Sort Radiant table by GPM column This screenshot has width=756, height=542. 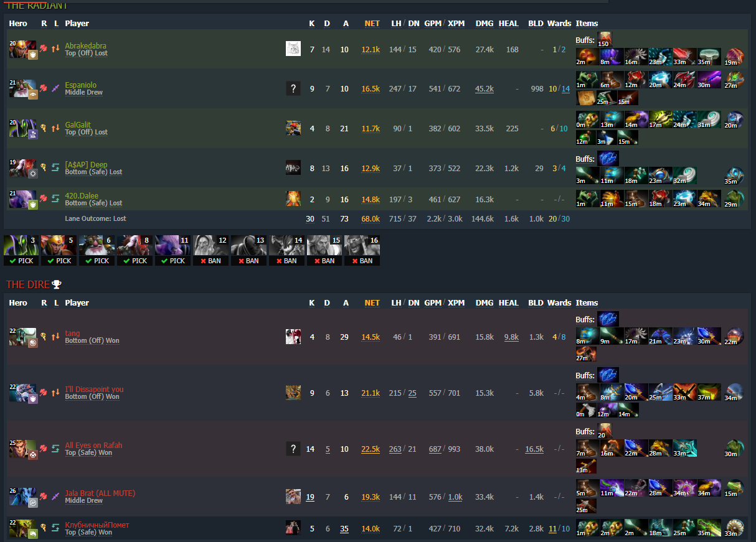(x=432, y=23)
